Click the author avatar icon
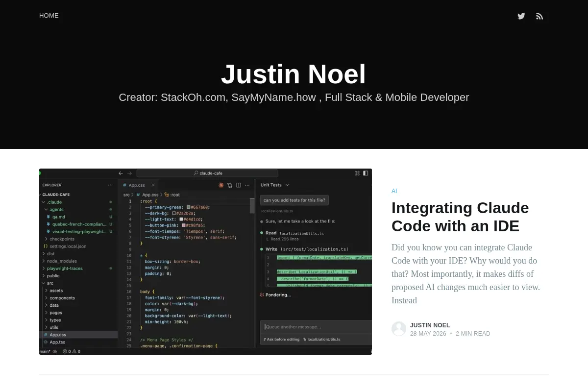 (x=399, y=329)
